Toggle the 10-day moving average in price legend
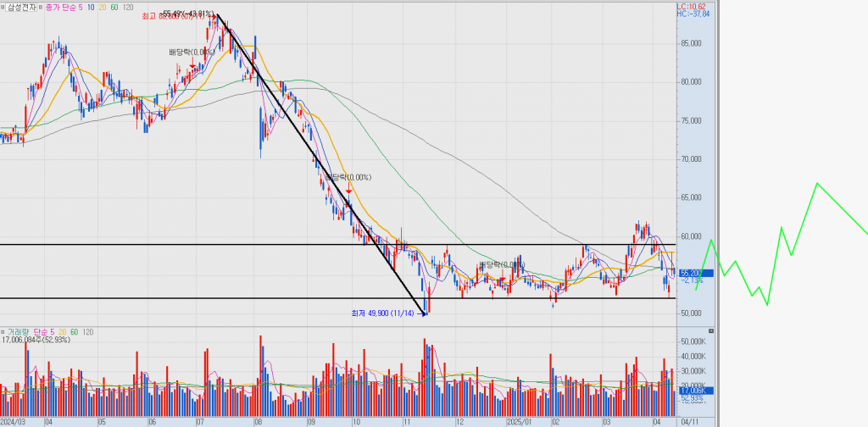Screen dimensions: 868x427 (x=91, y=7)
